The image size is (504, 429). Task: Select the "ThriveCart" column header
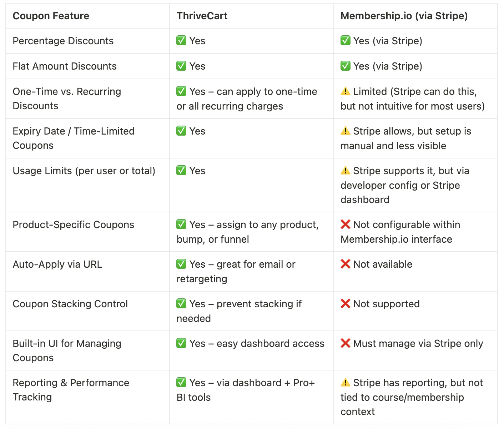click(202, 16)
